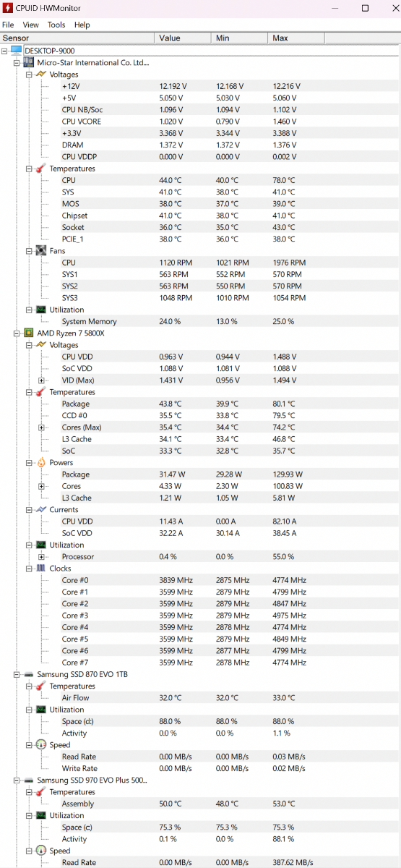This screenshot has width=401, height=868.
Task: Click the Value column header
Action: click(x=183, y=38)
